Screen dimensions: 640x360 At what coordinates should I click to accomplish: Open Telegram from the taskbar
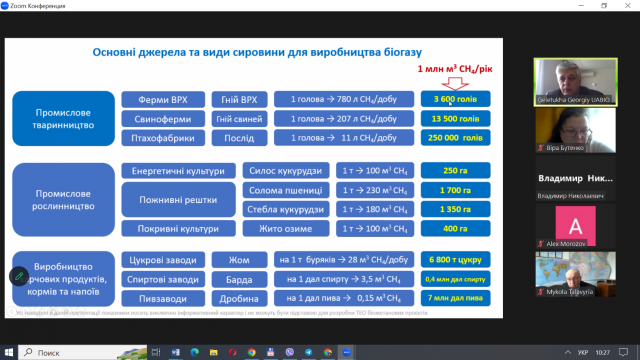pos(309,352)
